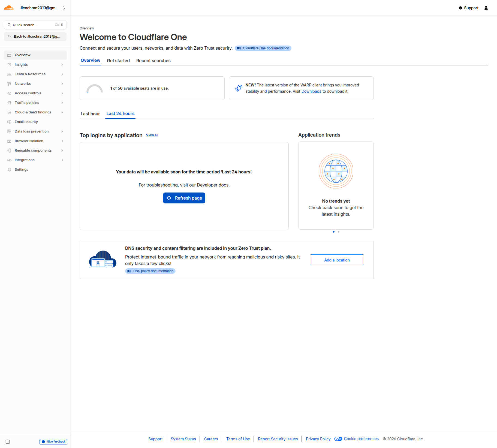497x448 pixels.
Task: Expand the Access controls section
Action: coord(62,93)
